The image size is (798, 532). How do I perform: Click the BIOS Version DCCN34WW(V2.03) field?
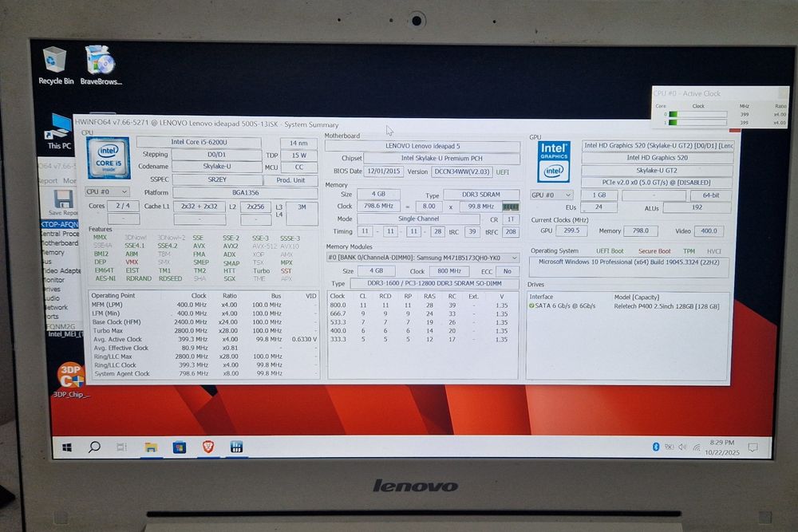[x=462, y=172]
